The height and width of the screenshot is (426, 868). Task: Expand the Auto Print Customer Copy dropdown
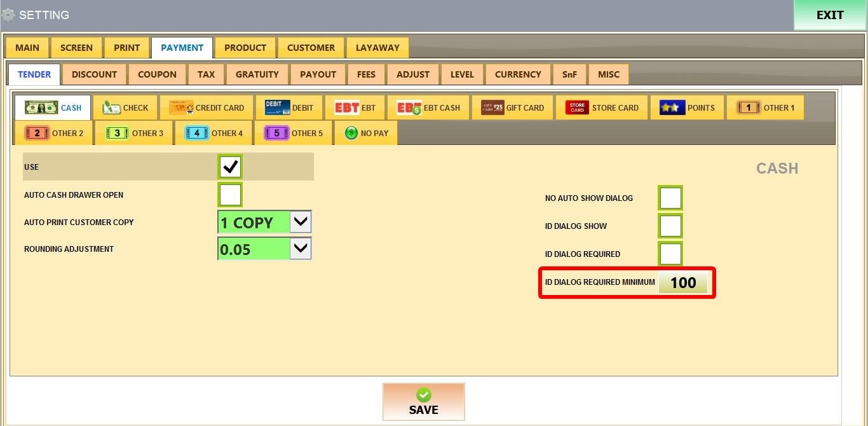(301, 222)
